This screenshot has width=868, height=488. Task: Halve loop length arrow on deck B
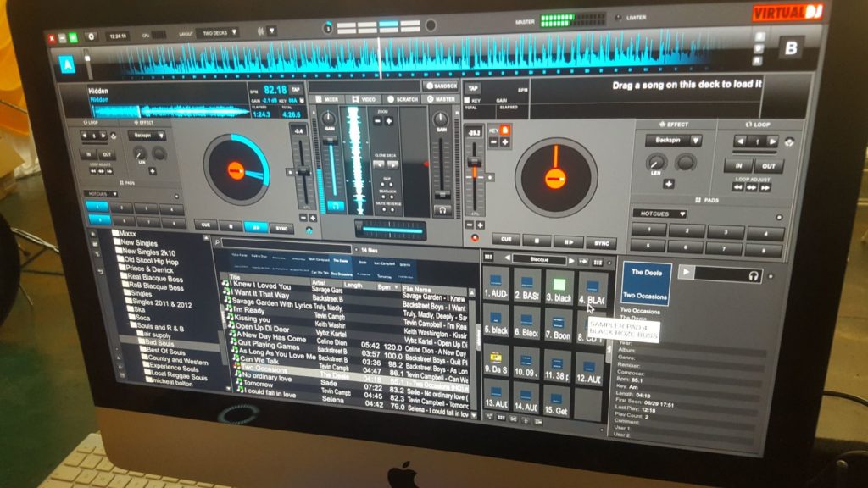pyautogui.click(x=741, y=141)
